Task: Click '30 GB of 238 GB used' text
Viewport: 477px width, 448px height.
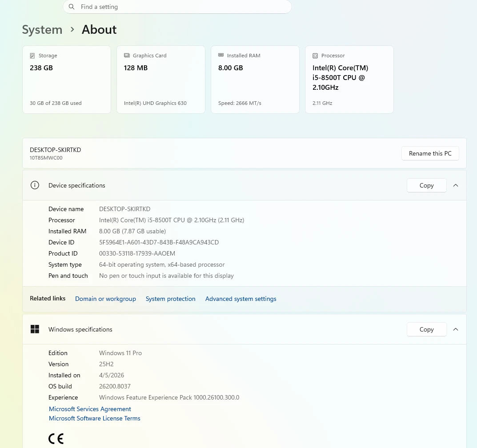Action: pyautogui.click(x=56, y=103)
